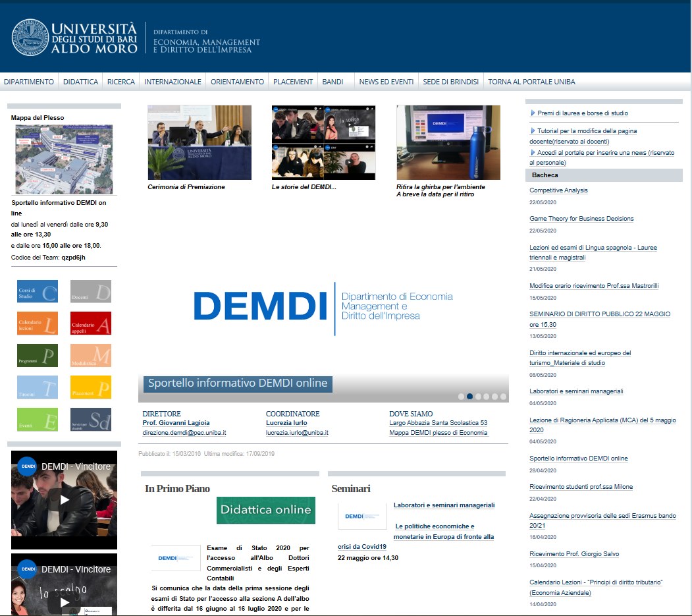
Task: Open the Cerimonia di Premiazione thumbnail
Action: (200, 142)
